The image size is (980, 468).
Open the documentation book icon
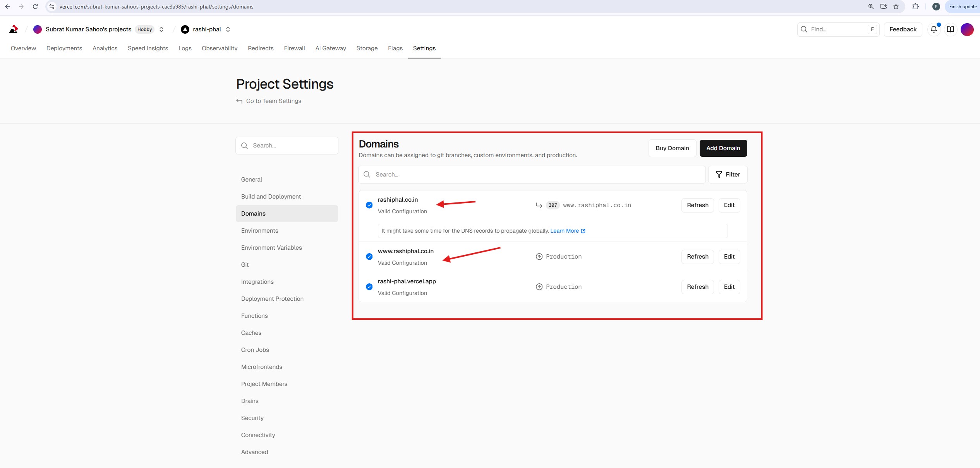pos(950,29)
